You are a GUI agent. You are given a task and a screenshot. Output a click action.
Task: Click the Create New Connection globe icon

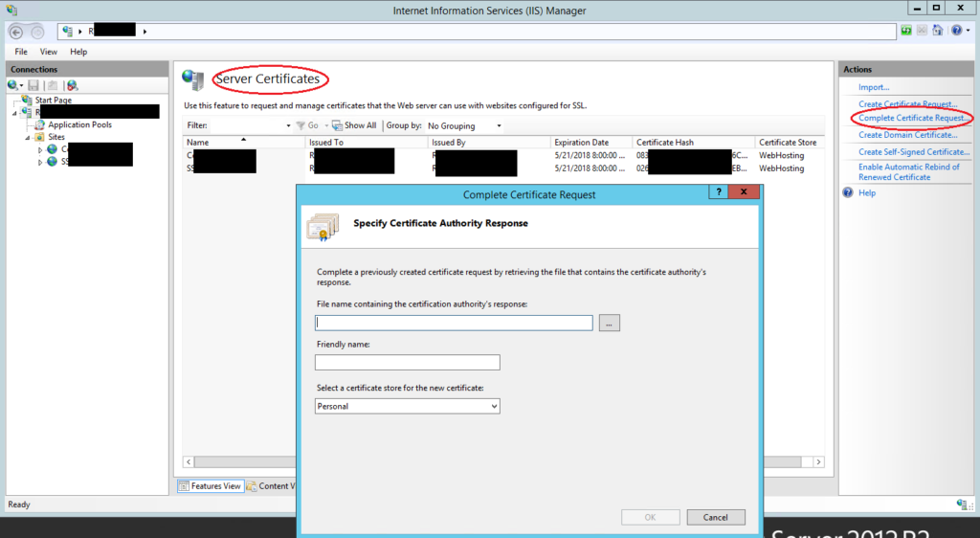click(x=13, y=85)
